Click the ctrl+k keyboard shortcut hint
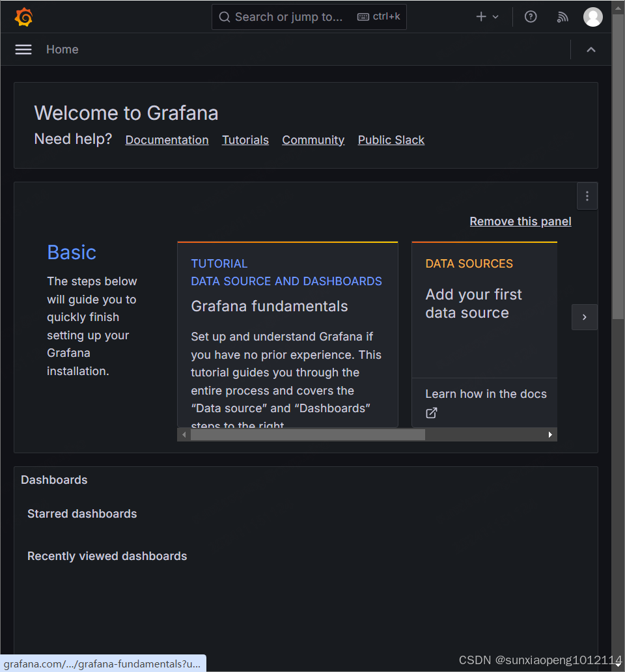The width and height of the screenshot is (625, 672). (x=379, y=17)
